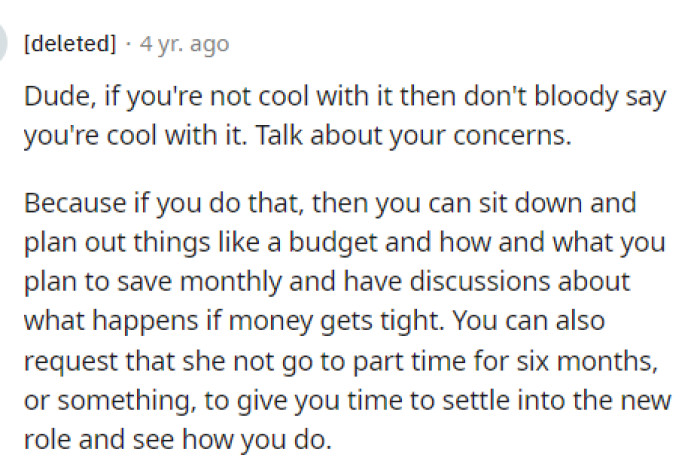Open the "4 yr. ago" timestamp link

pos(185,44)
